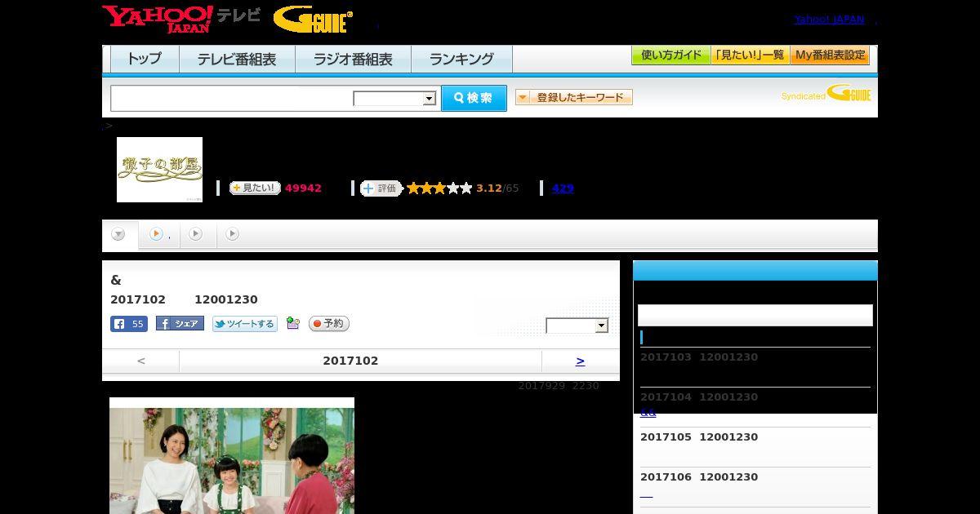Image resolution: width=980 pixels, height=514 pixels.
Task: Open the 徹子の部屋 program logo thumbnail
Action: [159, 170]
